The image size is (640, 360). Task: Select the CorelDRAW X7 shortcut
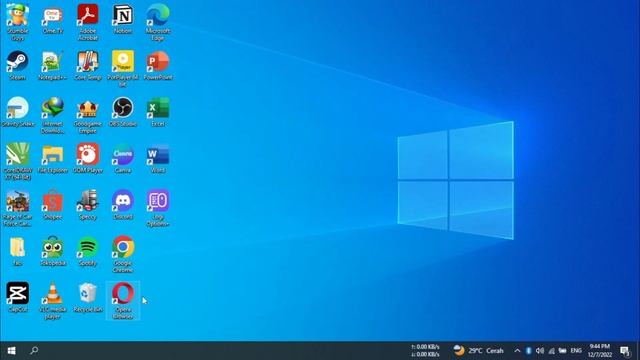18,162
